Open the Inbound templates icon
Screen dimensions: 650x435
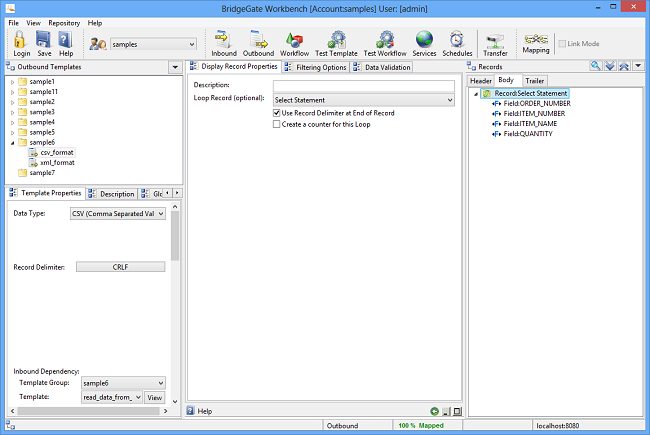point(223,39)
